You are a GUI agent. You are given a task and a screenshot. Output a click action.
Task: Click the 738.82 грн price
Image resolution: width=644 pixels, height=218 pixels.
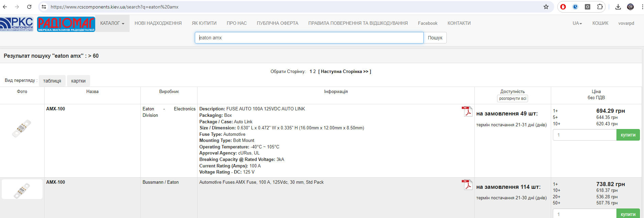click(610, 184)
